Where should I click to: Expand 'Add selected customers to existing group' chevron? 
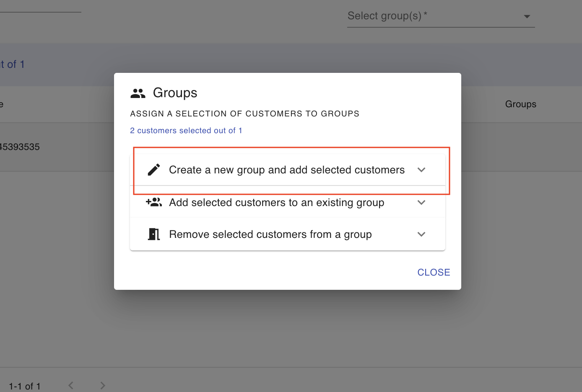click(421, 202)
